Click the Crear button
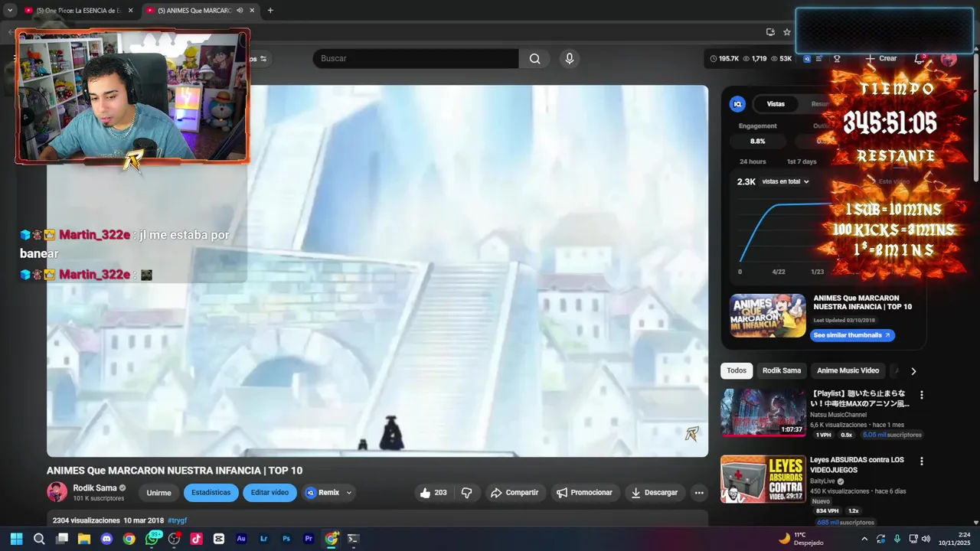The image size is (980, 551). coord(880,58)
